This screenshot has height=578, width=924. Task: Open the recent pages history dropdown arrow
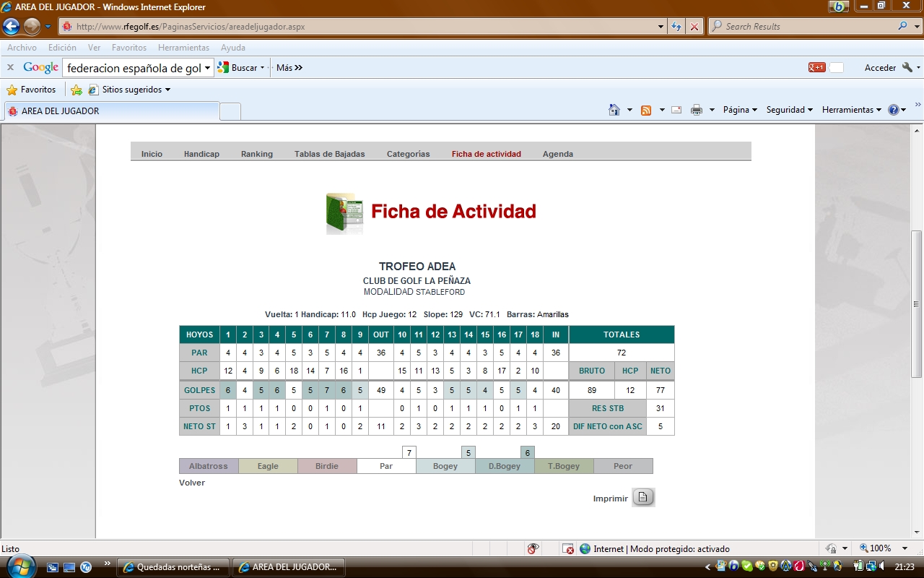tap(48, 27)
